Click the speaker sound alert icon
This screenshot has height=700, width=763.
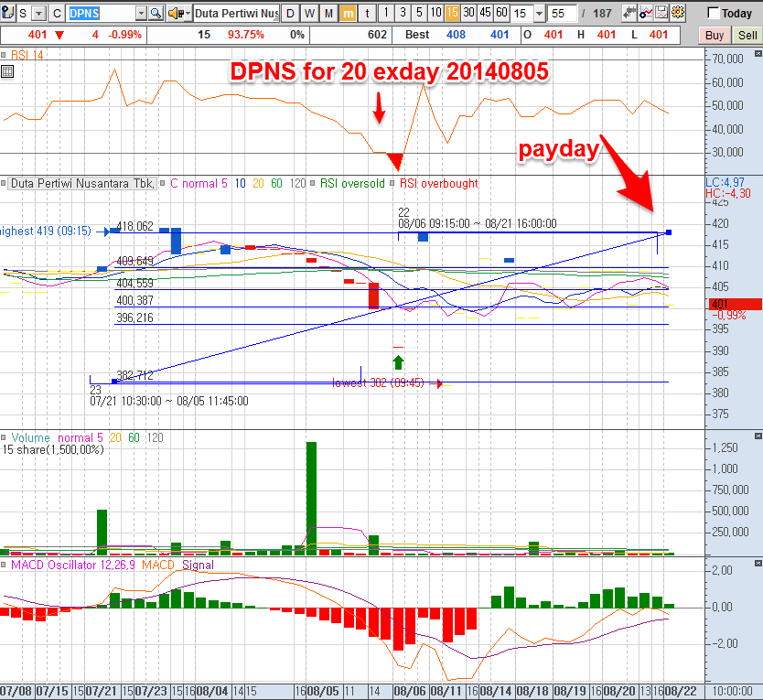(175, 13)
